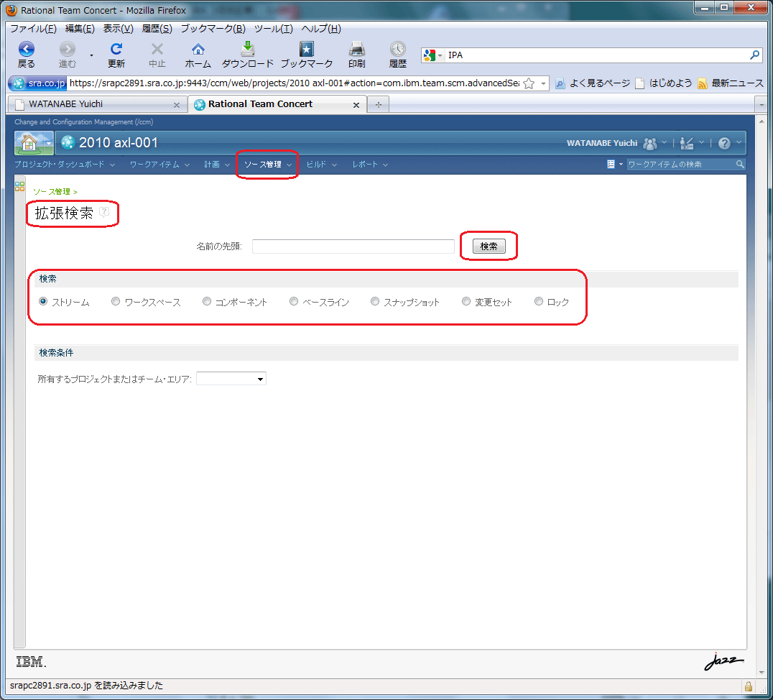Screen dimensions: 773x700
Task: Select the コンポーネント radio button
Action: coord(207,301)
